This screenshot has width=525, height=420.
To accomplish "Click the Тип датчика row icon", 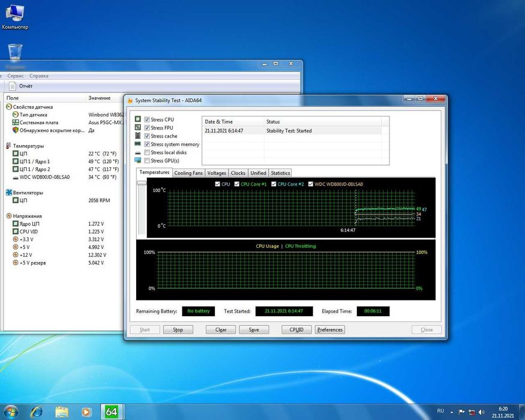I will (16, 115).
